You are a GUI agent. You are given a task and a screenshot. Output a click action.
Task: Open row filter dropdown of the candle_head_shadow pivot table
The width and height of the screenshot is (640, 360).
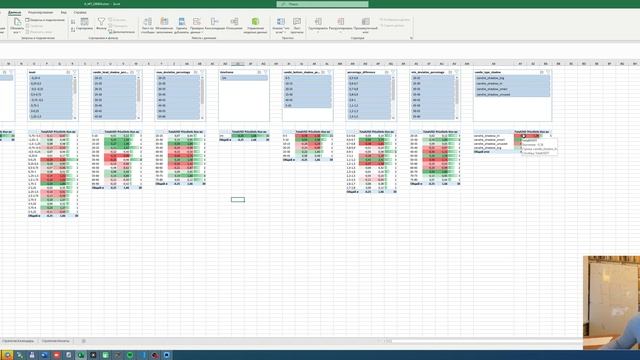pos(102,132)
